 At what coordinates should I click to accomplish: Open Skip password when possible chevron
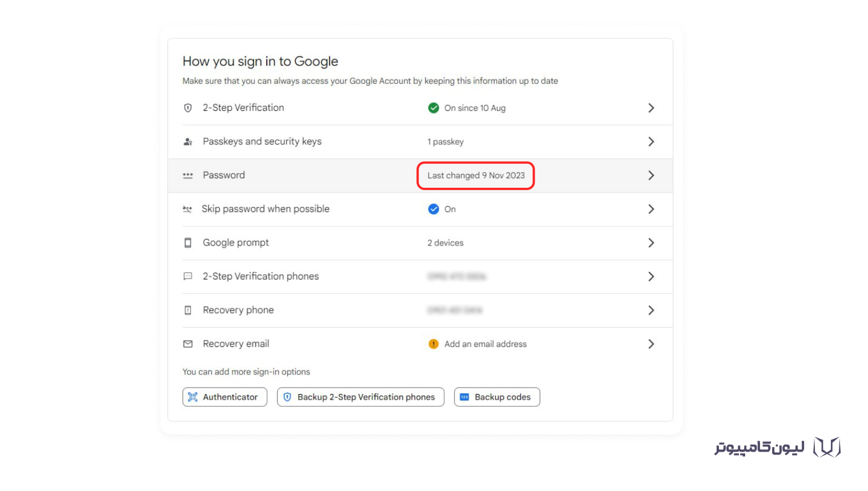[651, 209]
